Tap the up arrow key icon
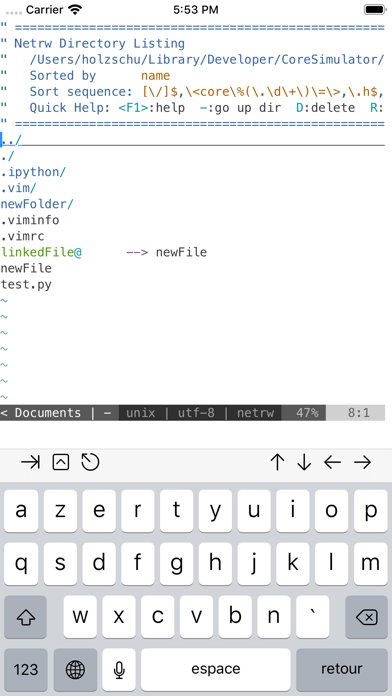392x696 pixels. tap(277, 462)
